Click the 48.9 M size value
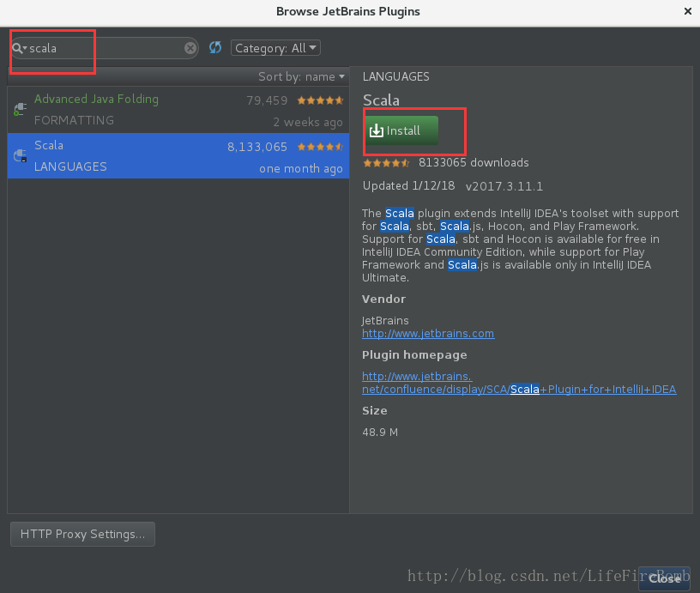 380,433
